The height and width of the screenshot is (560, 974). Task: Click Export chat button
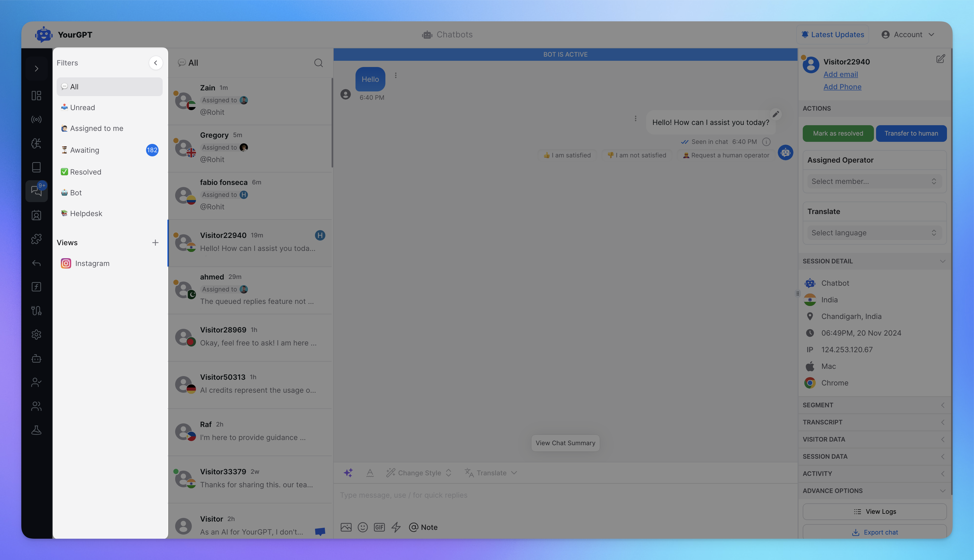pos(874,532)
